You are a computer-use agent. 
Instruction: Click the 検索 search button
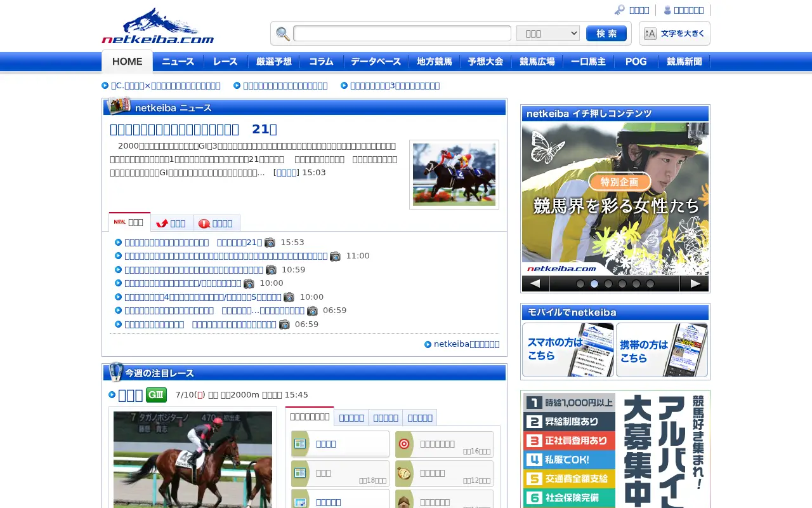click(606, 34)
